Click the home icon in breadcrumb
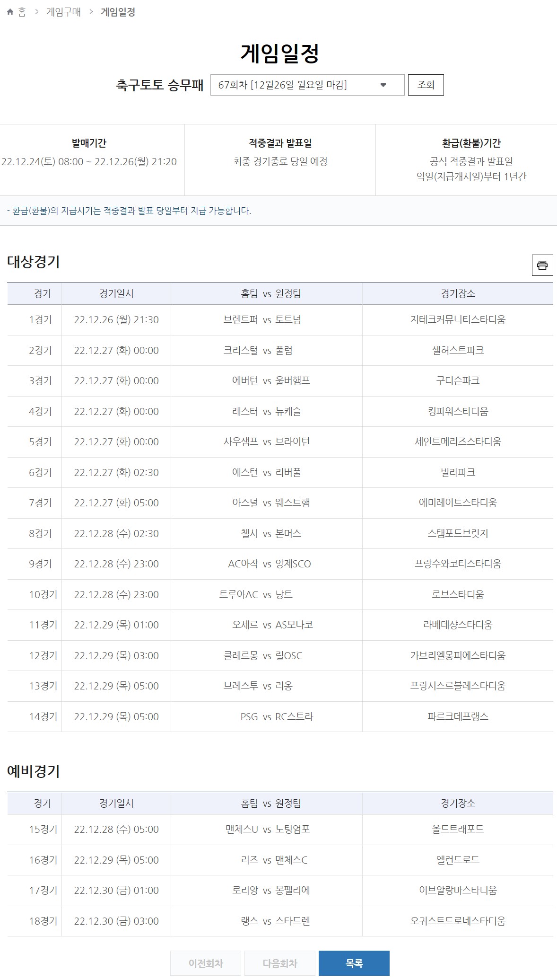 click(10, 12)
